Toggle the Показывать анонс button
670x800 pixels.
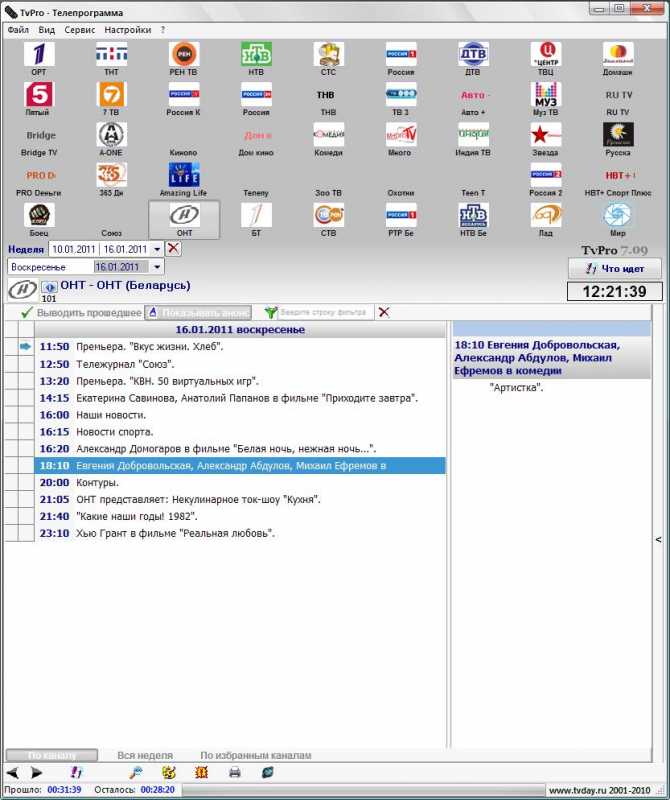[198, 312]
